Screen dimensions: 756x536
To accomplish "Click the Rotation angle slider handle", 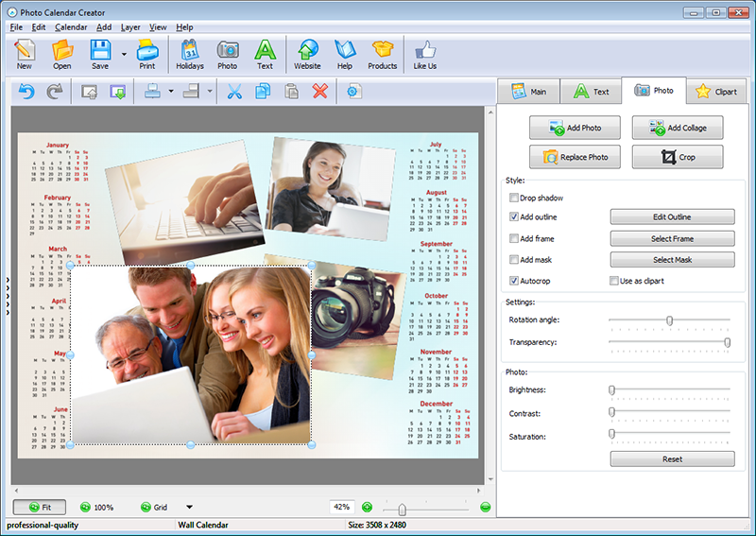I will tap(670, 320).
